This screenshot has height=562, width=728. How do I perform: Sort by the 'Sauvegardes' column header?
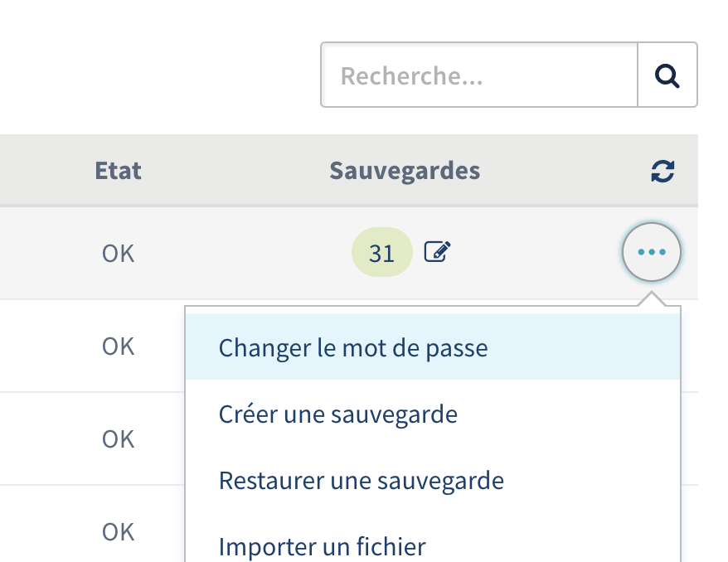(x=405, y=172)
